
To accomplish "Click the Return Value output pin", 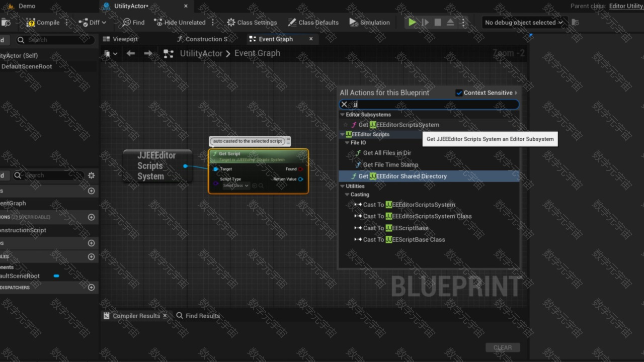I will [x=300, y=179].
